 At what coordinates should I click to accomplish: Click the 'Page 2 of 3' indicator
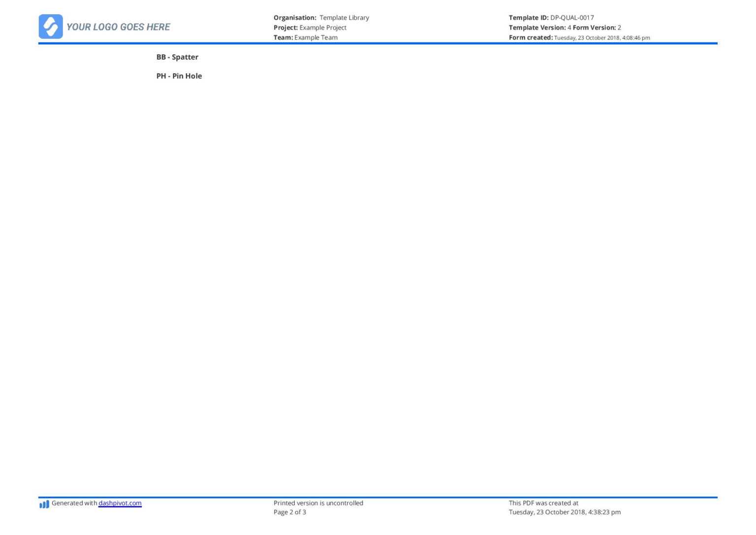(x=290, y=512)
